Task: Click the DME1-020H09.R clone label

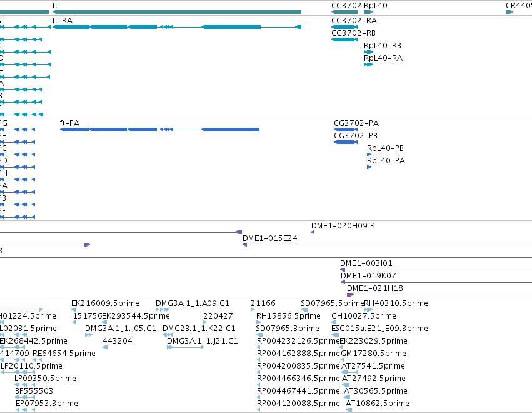Action: (x=343, y=226)
